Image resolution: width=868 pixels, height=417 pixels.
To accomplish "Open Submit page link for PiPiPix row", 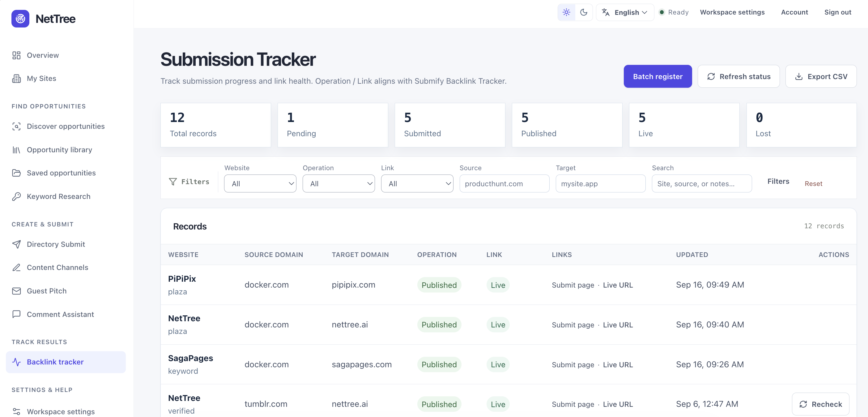I will pyautogui.click(x=572, y=285).
